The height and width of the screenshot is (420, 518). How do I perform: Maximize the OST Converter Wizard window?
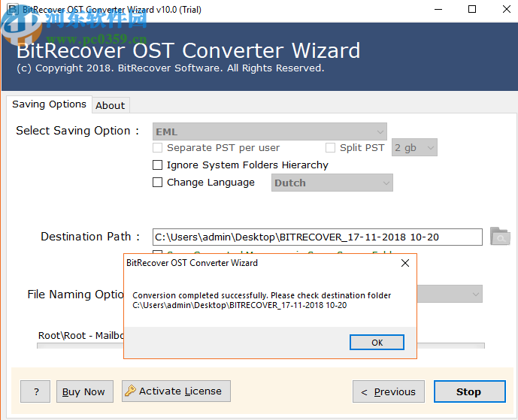pos(472,9)
